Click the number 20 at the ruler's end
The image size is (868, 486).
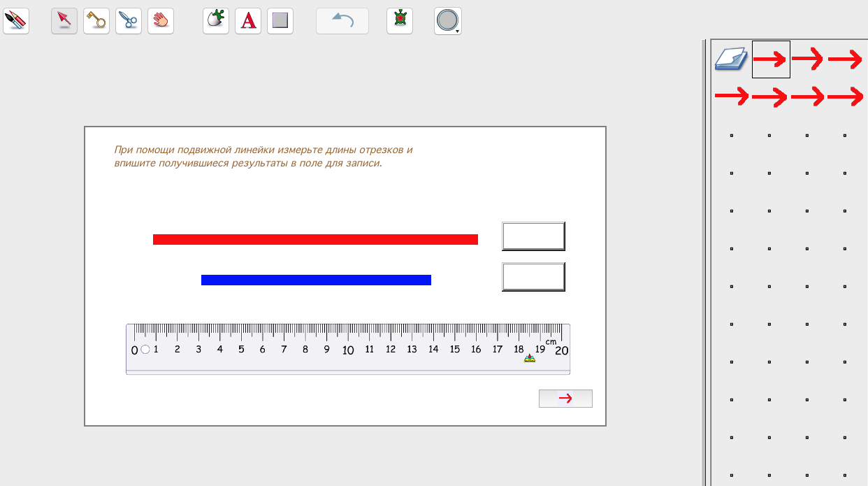pos(561,350)
